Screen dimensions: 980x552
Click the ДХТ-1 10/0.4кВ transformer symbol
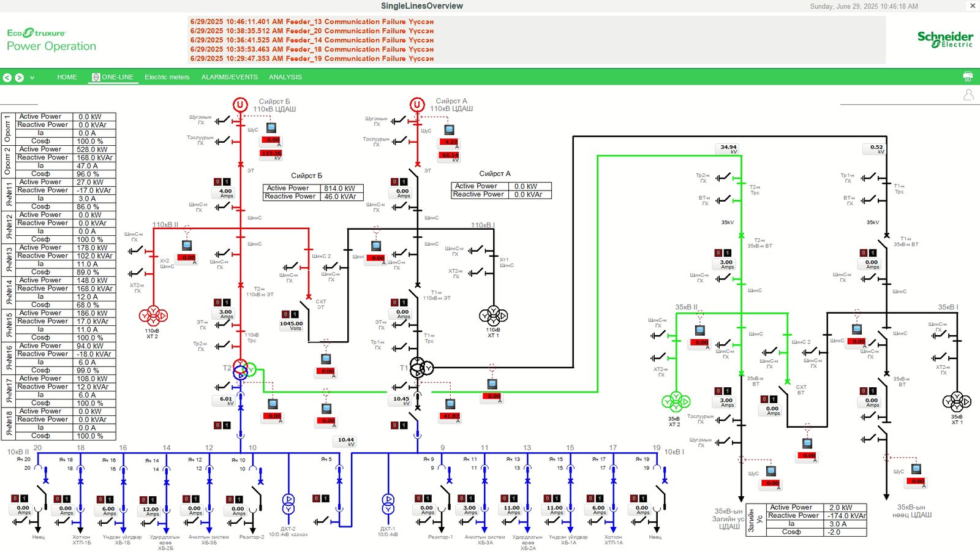(388, 504)
